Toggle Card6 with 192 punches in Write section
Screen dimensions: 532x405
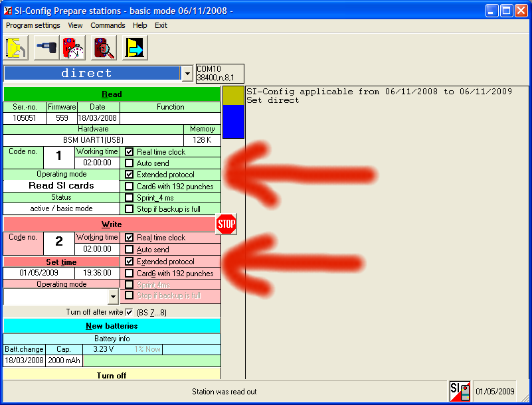[129, 273]
